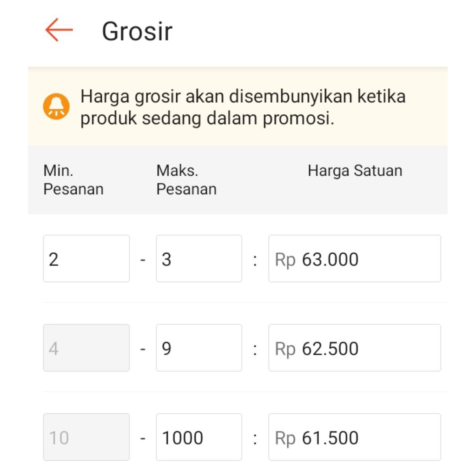This screenshot has width=476, height=476.
Task: Tap the dash separator in first tier row
Action: pyautogui.click(x=143, y=259)
